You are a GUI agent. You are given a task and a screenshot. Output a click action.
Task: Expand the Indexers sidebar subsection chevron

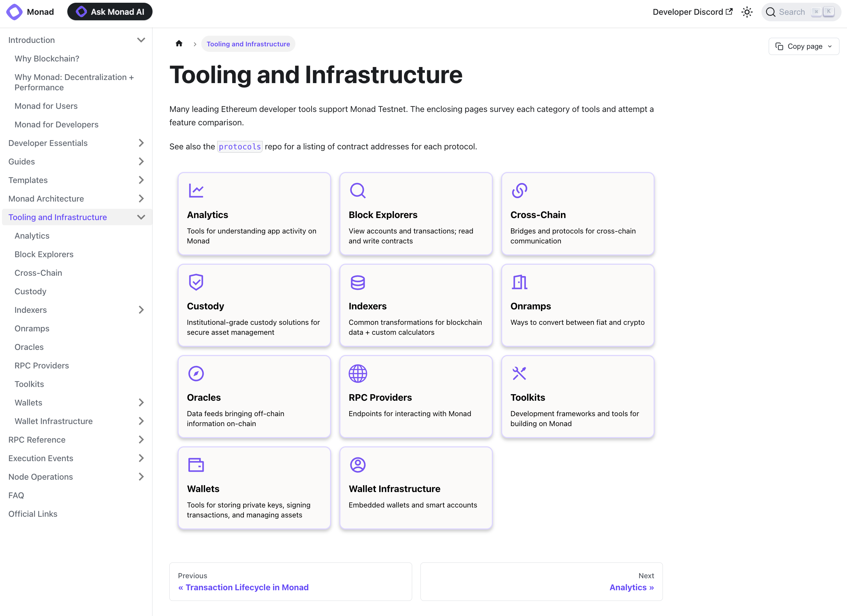point(141,310)
